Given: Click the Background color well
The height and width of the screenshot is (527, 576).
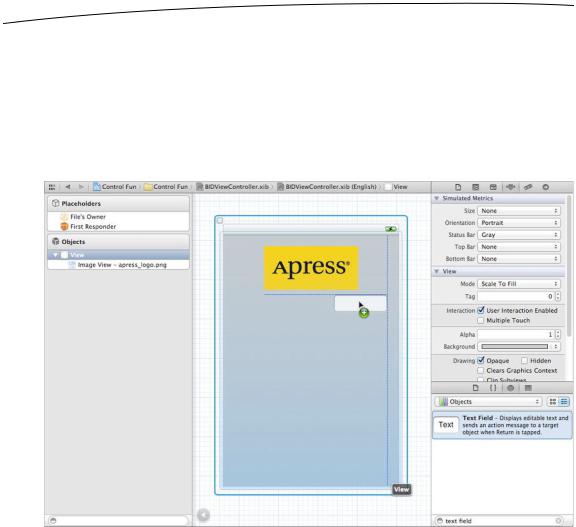Looking at the screenshot, I should pos(514,347).
